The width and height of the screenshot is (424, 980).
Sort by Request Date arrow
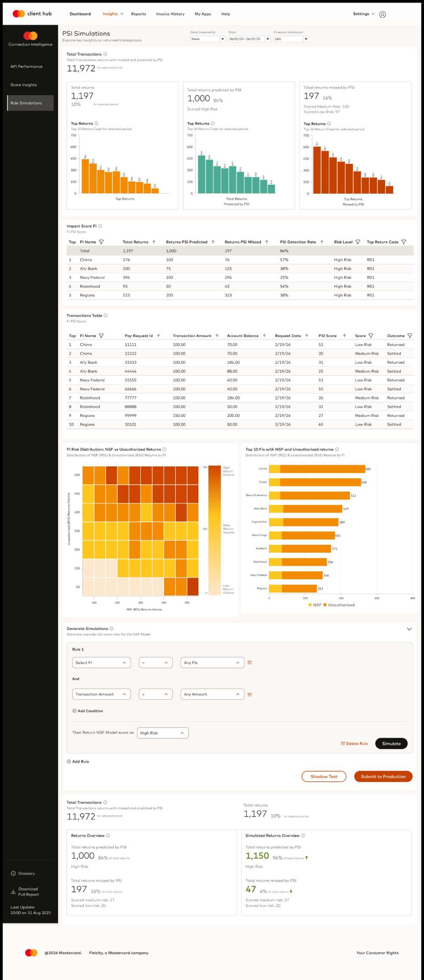tap(307, 336)
